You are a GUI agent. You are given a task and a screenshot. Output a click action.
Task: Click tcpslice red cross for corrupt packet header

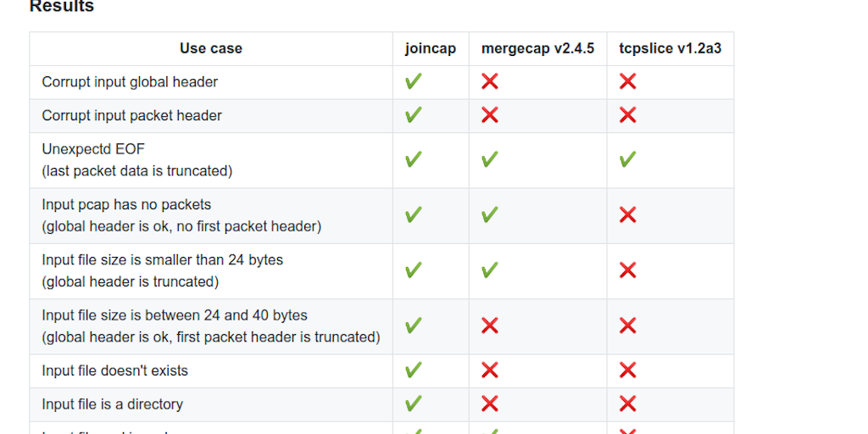(x=627, y=115)
